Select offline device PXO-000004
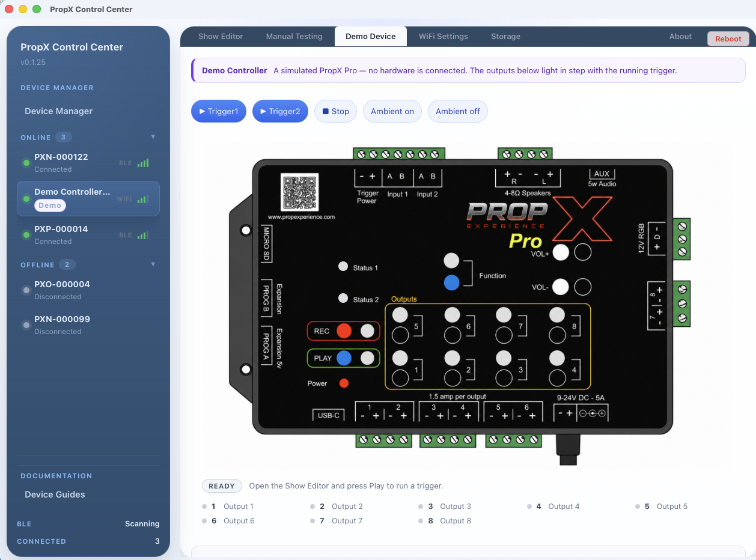 (88, 290)
